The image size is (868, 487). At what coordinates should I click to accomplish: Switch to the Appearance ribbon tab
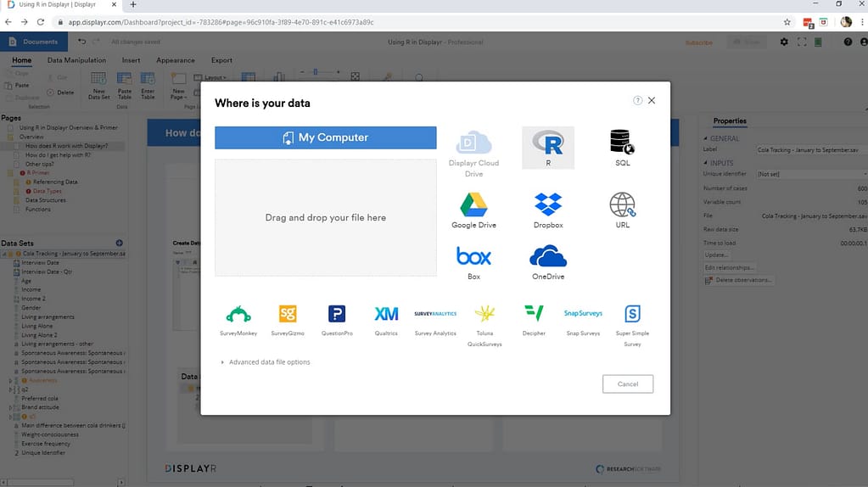click(175, 60)
